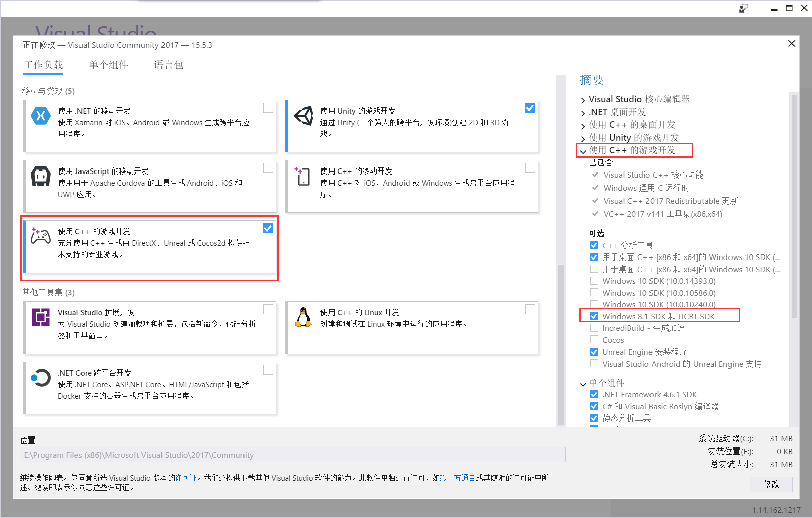Click the Xamarin .NET mobile development icon
Viewport: 812px width, 518px height.
pos(41,116)
